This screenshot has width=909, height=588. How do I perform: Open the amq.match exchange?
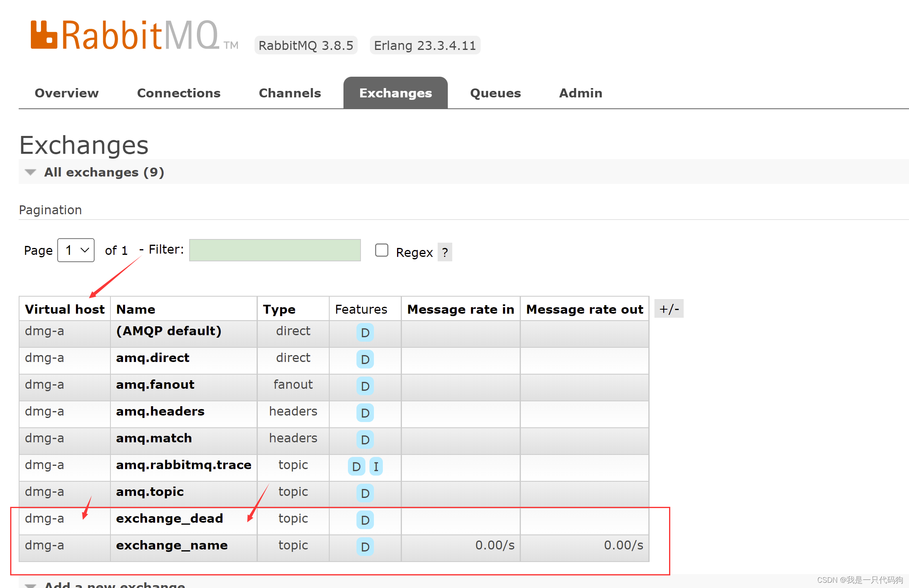154,438
